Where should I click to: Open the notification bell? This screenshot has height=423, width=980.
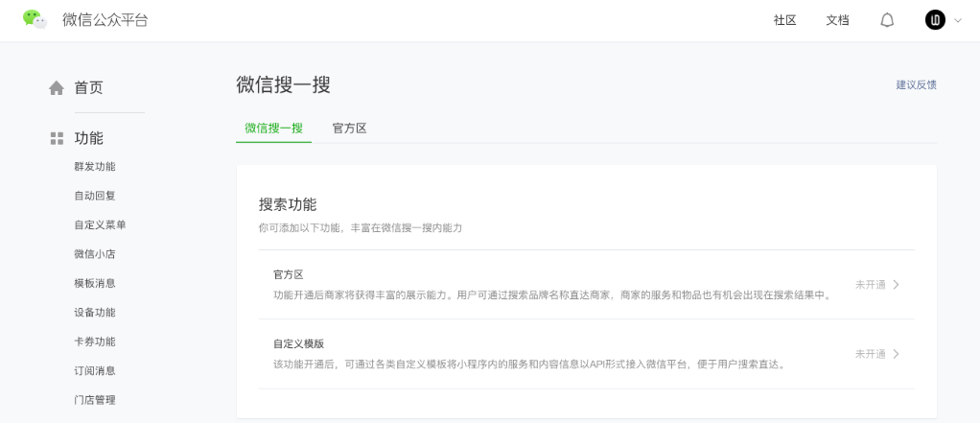pyautogui.click(x=887, y=20)
